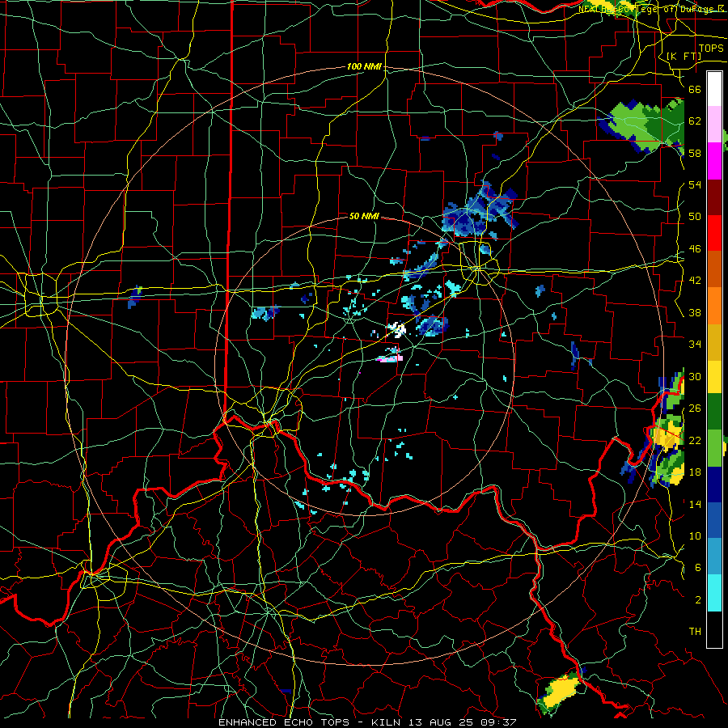Click the "30" legend value
Screen dimensions: 728x728
point(695,376)
